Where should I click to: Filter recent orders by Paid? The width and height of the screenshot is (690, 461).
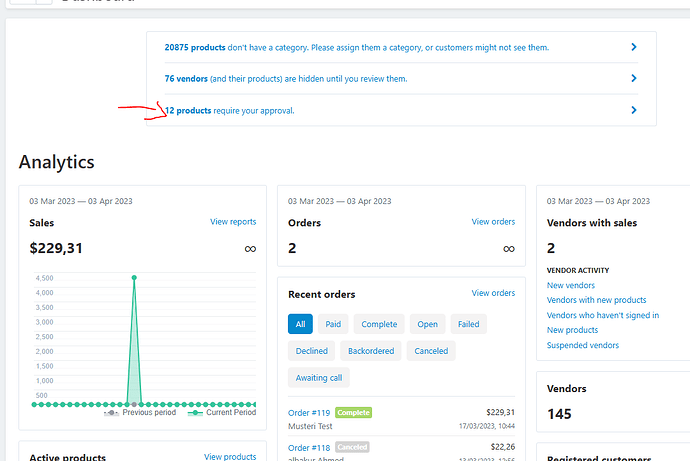pos(333,324)
